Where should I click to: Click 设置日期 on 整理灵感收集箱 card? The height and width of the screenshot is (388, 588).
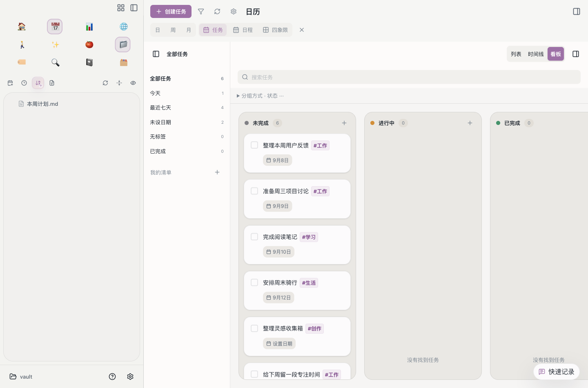pos(279,343)
